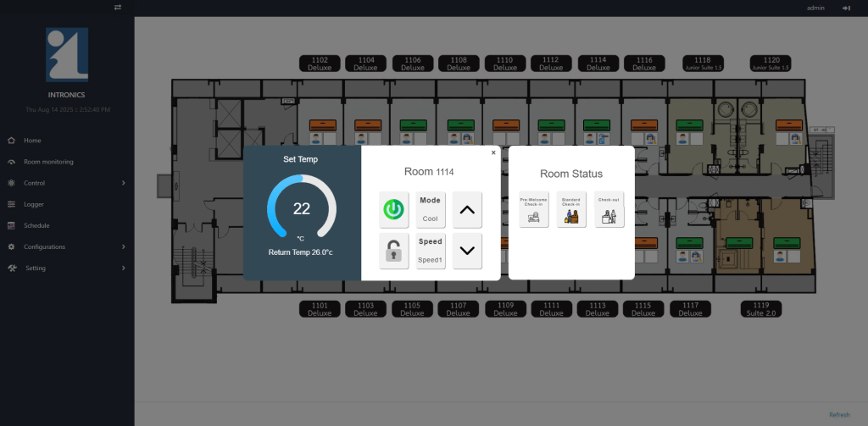Click the Mode Cool button
The width and height of the screenshot is (868, 426).
pos(431,209)
